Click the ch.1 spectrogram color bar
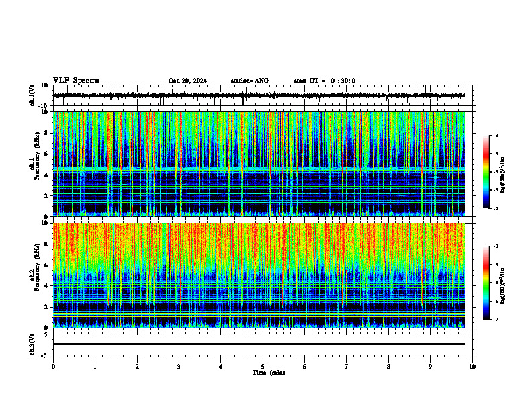This screenshot has width=532, height=411. pyautogui.click(x=486, y=172)
